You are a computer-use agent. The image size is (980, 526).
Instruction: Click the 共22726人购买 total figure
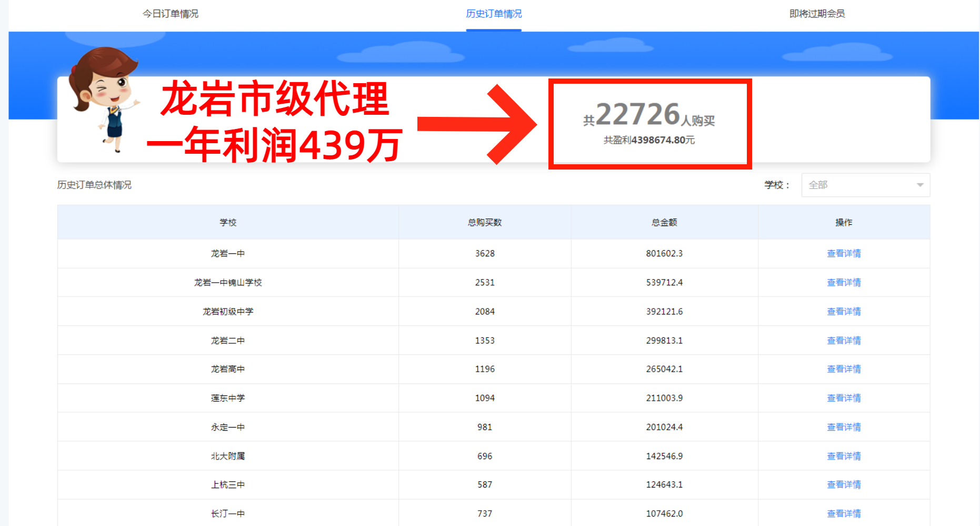coord(649,115)
